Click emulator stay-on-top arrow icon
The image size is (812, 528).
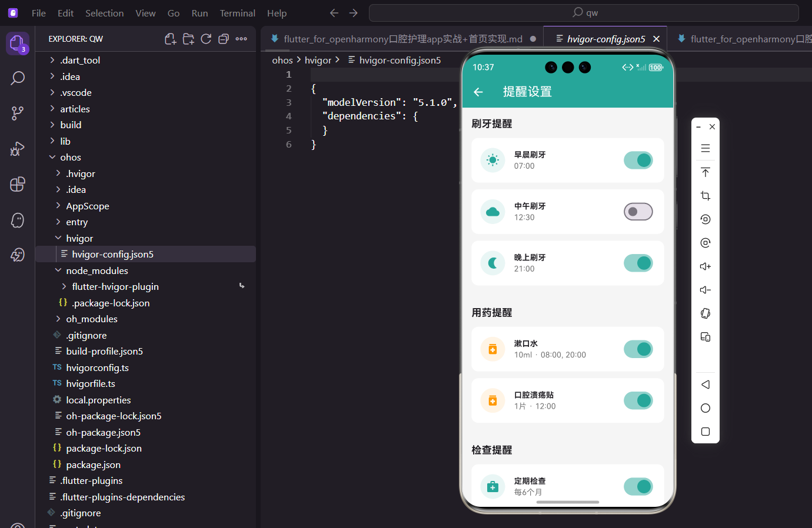pos(705,172)
